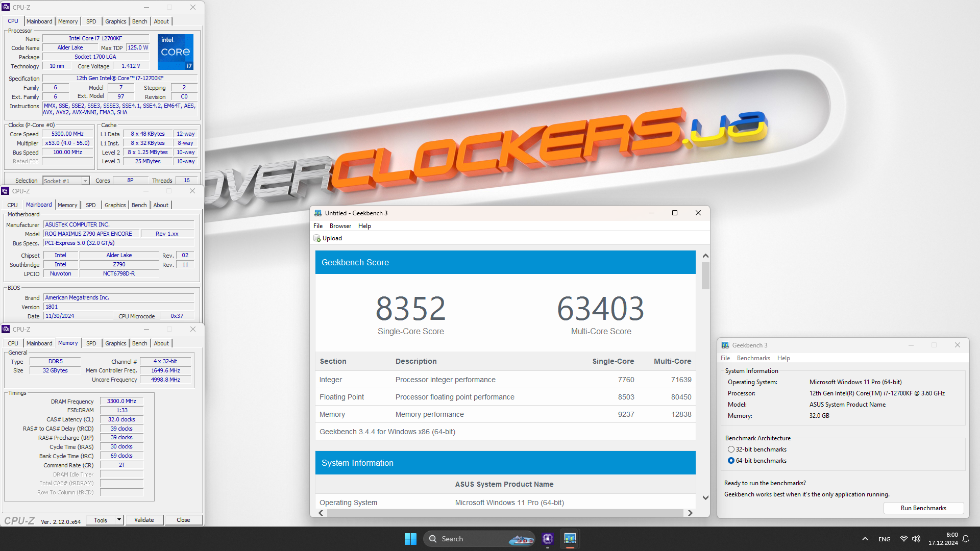Click the taskbar search magnifier icon
This screenshot has width=980, height=551.
[x=433, y=539]
